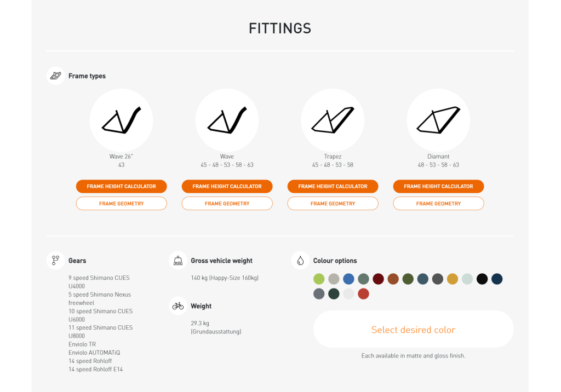This screenshot has height=392, width=561.
Task: Pick the dark red colour swatch
Action: 378,279
